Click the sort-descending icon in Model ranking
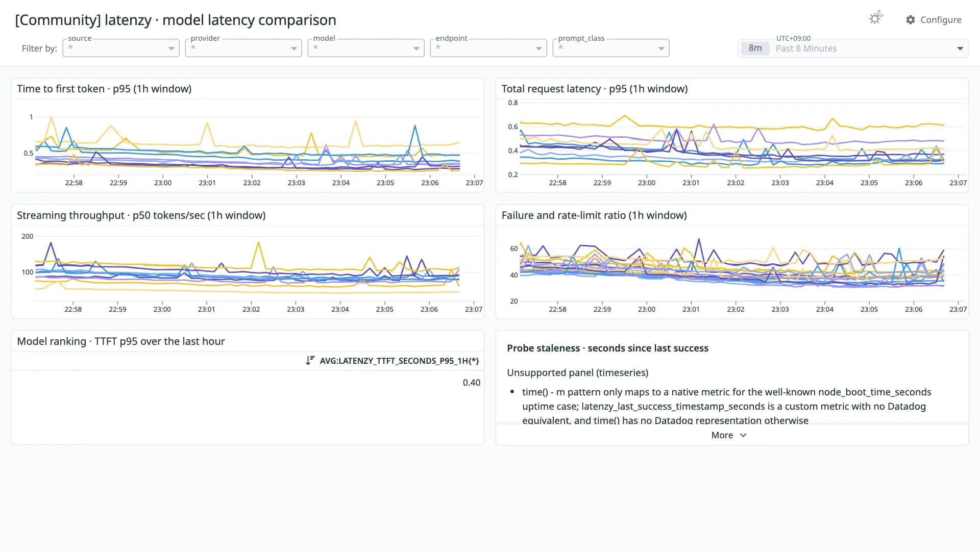This screenshot has height=551, width=980. (310, 361)
